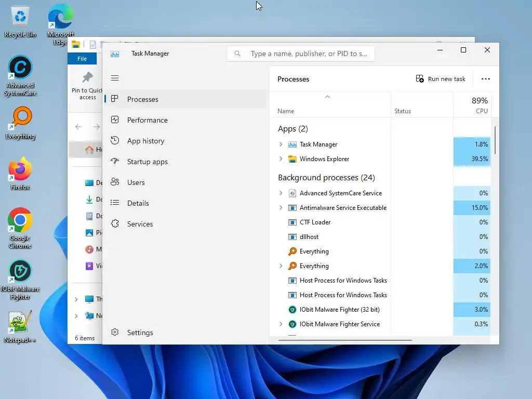Open Notepad++ desktop shortcut

pos(20,327)
